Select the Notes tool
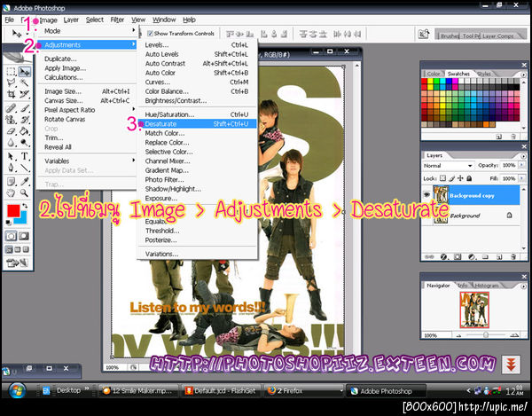 (12, 182)
